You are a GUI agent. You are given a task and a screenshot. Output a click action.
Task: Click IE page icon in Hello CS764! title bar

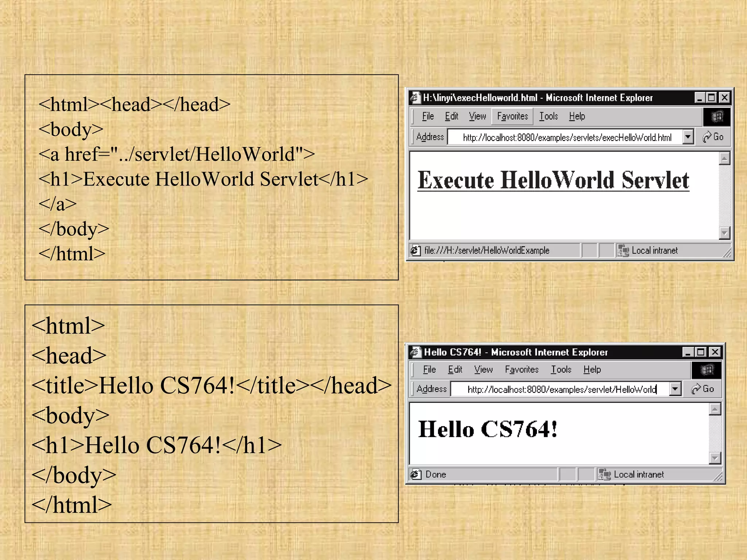tap(415, 352)
